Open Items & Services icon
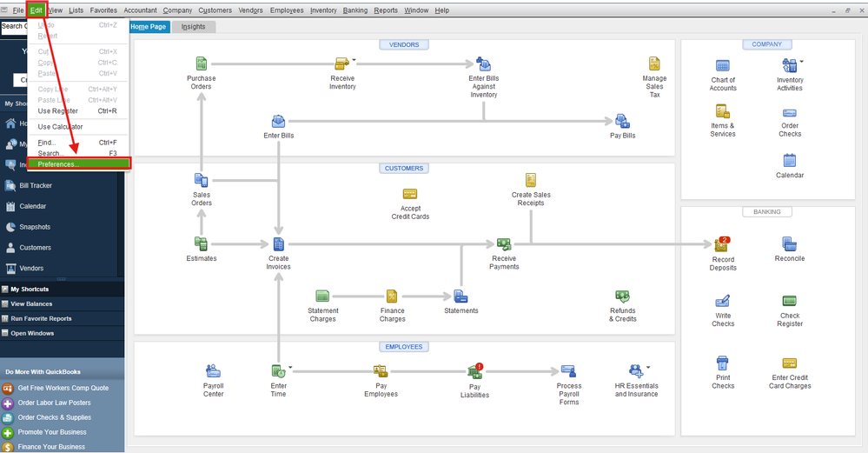Image resolution: width=868 pixels, height=453 pixels. 722,111
